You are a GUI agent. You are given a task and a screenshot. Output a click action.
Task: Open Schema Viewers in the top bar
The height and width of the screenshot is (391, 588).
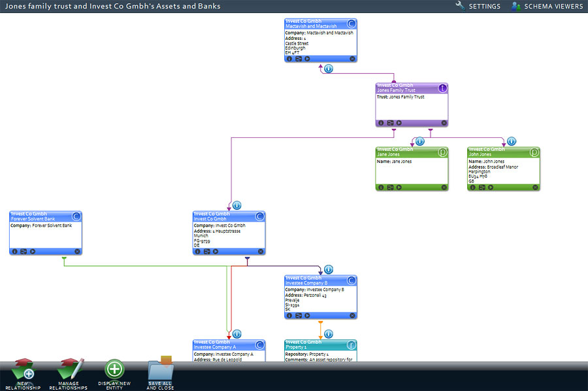[547, 6]
